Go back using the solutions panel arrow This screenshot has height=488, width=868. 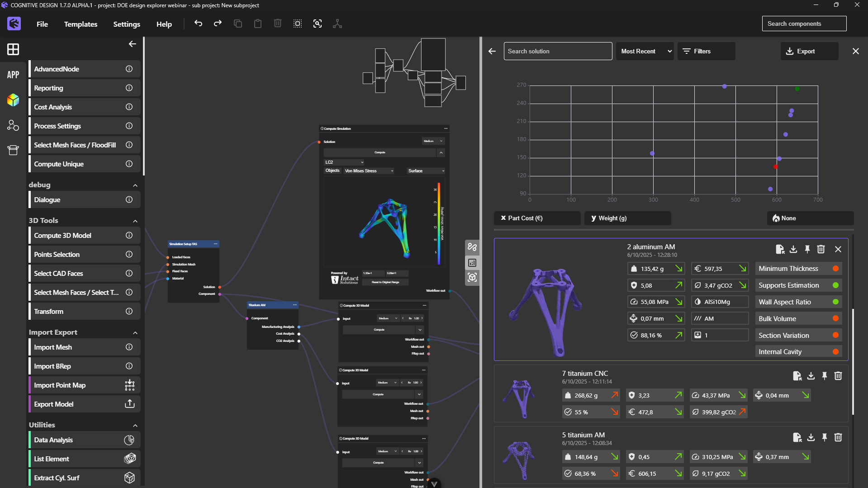[x=492, y=51]
